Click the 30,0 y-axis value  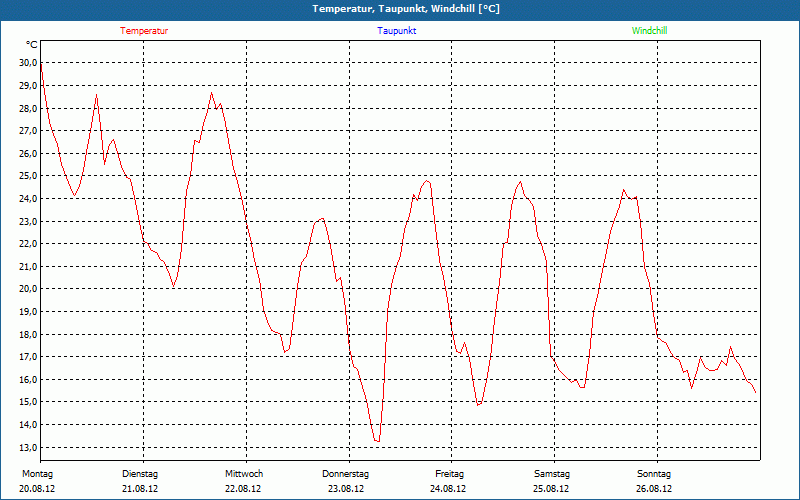point(28,63)
